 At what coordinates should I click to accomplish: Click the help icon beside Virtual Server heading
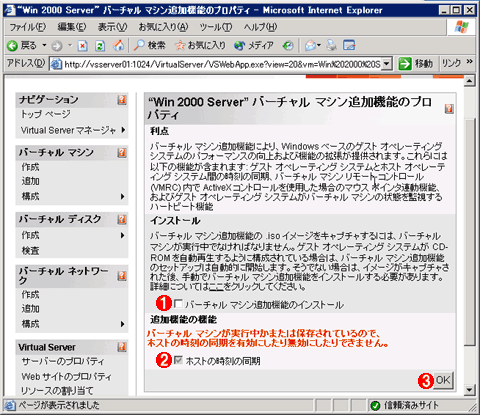coord(122,347)
